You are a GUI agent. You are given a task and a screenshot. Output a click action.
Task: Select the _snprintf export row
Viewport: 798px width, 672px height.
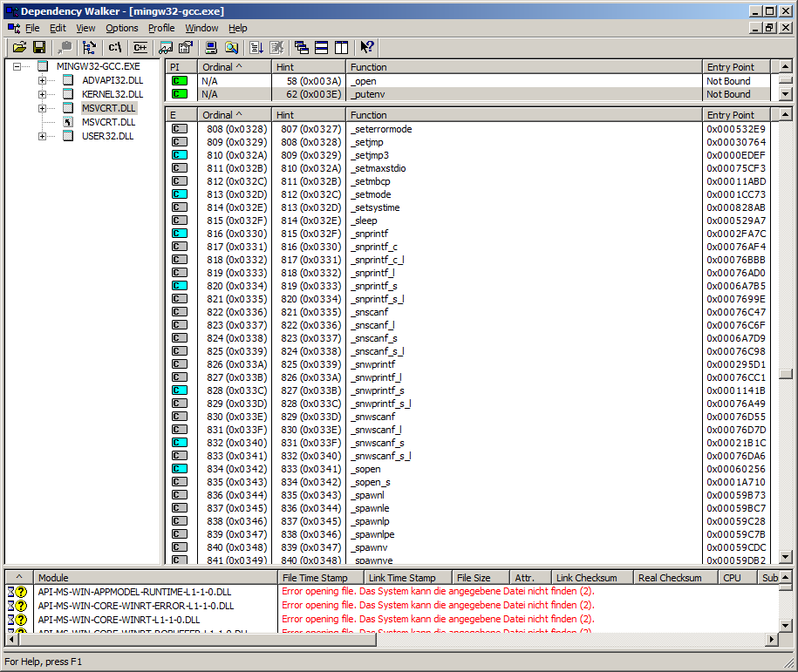[468, 234]
